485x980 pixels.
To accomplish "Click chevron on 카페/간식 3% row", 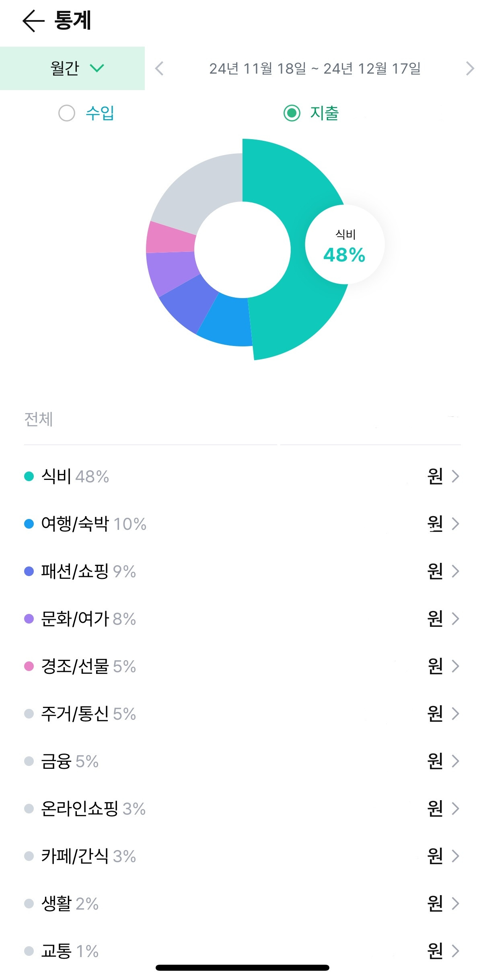I will pos(455,856).
